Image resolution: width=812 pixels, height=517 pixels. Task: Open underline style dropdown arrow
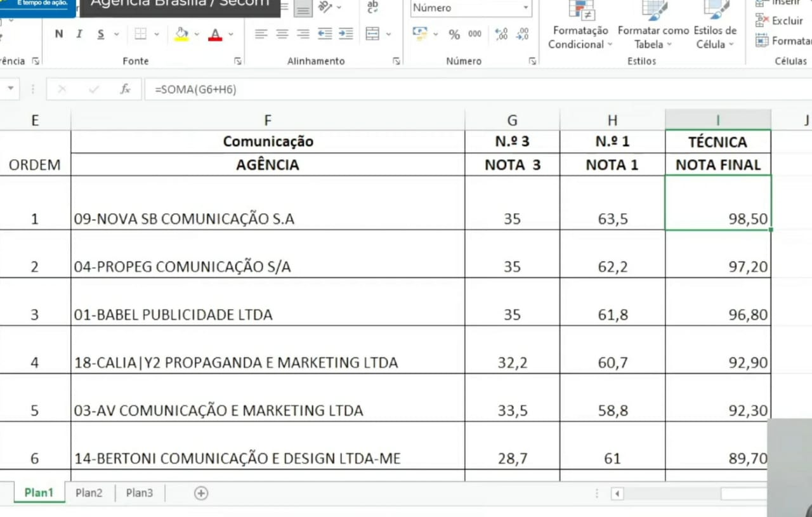click(x=117, y=34)
